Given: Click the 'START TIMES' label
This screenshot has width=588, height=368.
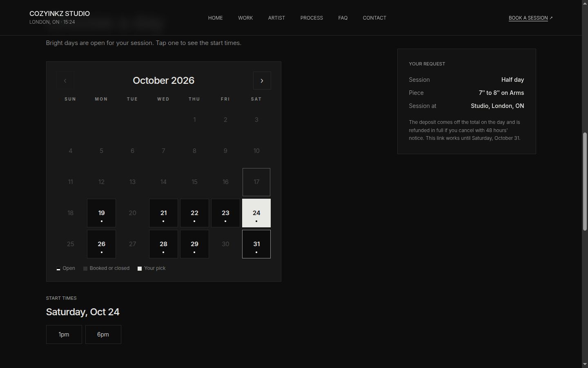Looking at the screenshot, I should click(x=61, y=298).
